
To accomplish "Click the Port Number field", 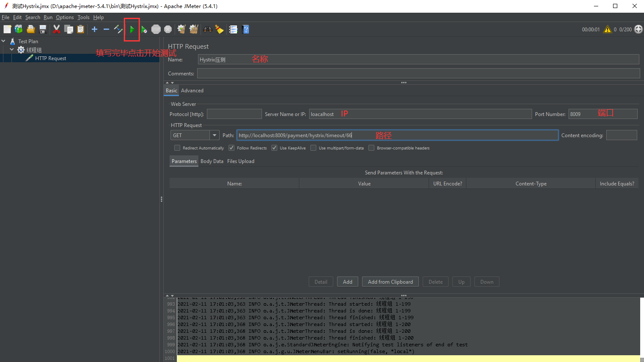I will pyautogui.click(x=603, y=114).
